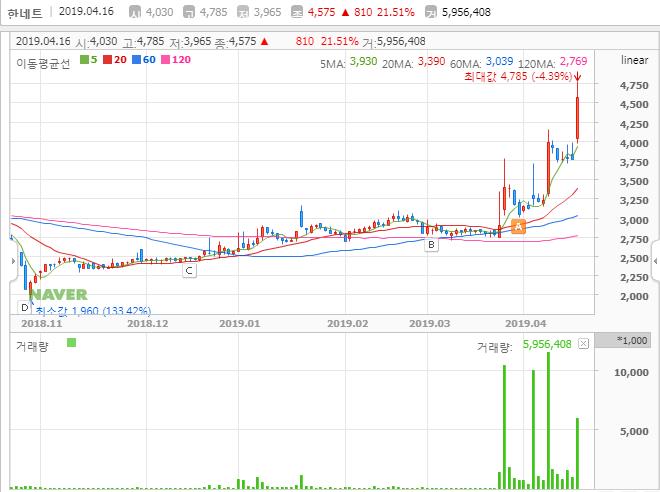Click the pink 120-day moving average swatch
The image size is (660, 492).
[165, 60]
